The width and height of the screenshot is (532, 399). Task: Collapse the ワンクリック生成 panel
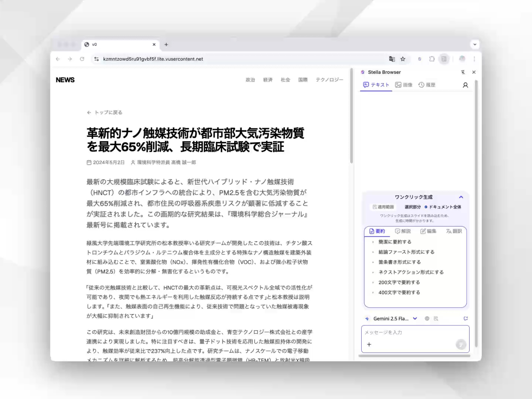(461, 197)
